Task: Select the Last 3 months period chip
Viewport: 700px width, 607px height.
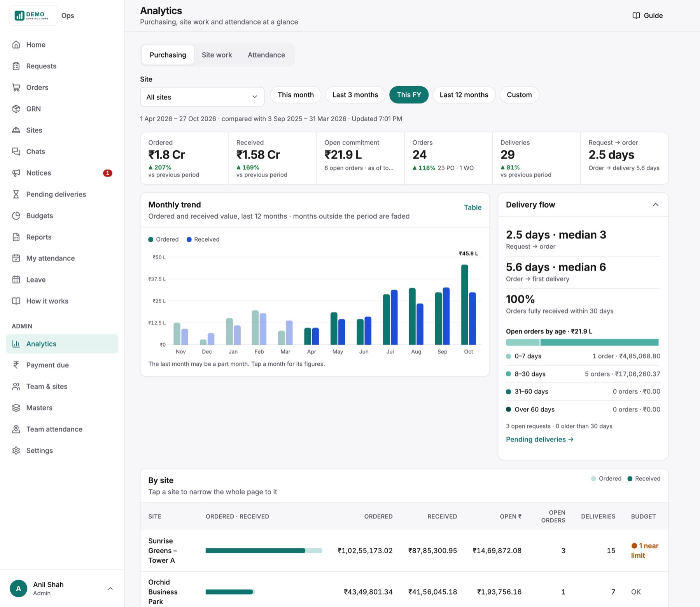Action: pyautogui.click(x=355, y=95)
